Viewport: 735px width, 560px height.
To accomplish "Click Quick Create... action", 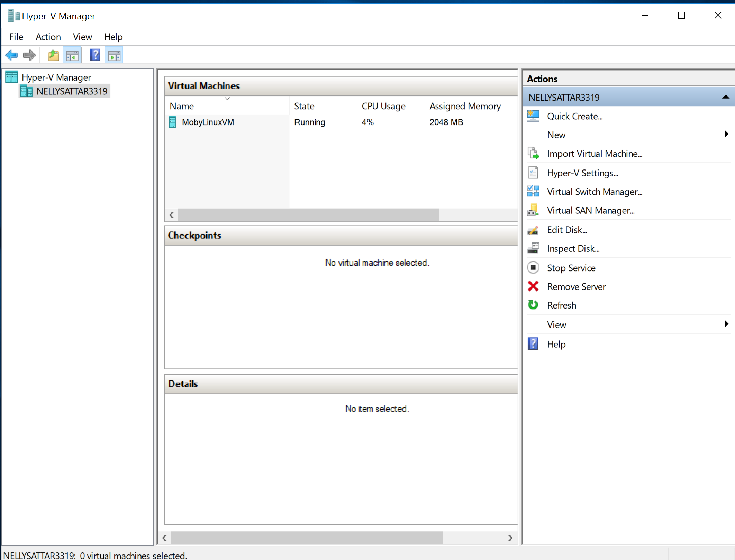I will 575,116.
